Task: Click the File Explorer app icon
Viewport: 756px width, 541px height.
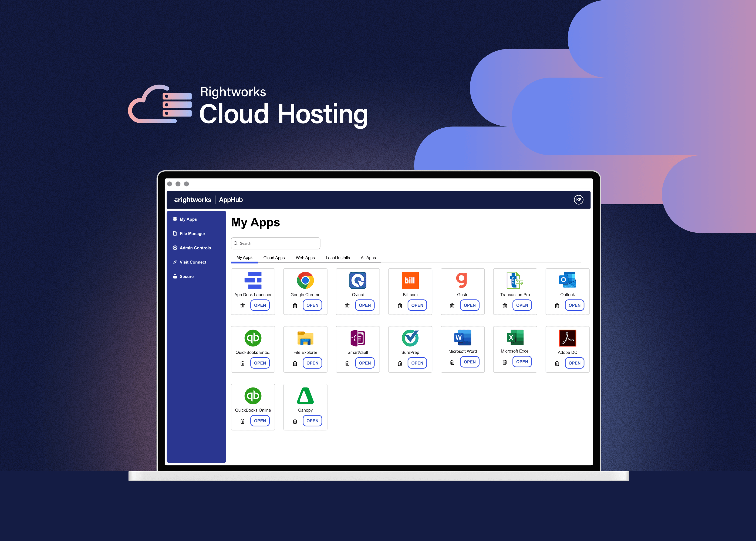Action: 305,338
